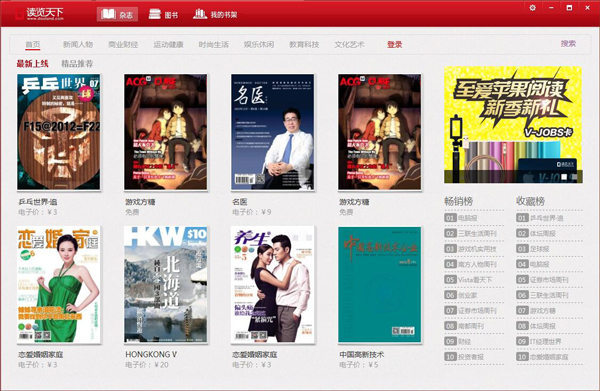
Task: Open the teal 中国高新技术企业 cover
Action: (x=380, y=285)
